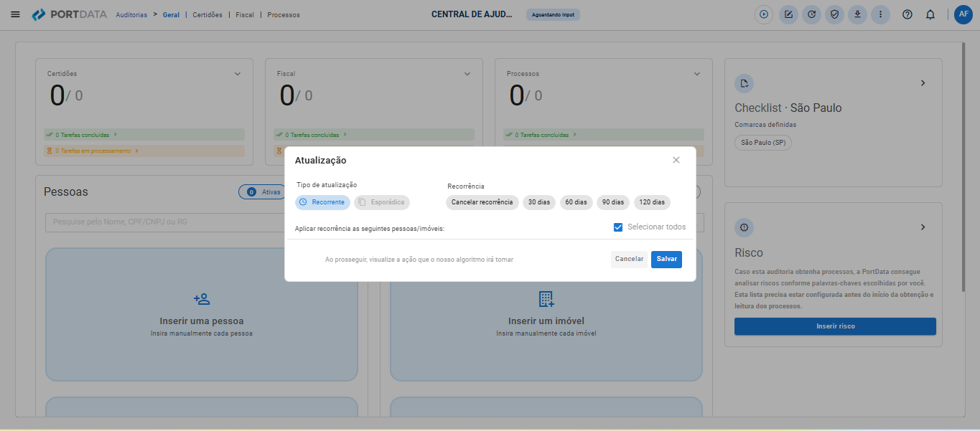Toggle the Ativas filter chip
This screenshot has width=980, height=431.
point(263,192)
